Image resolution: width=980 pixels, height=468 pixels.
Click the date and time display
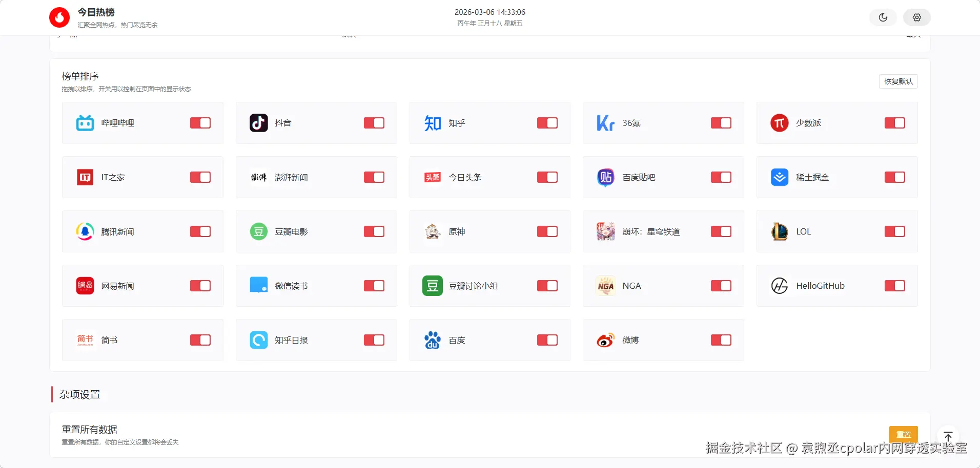click(x=490, y=12)
